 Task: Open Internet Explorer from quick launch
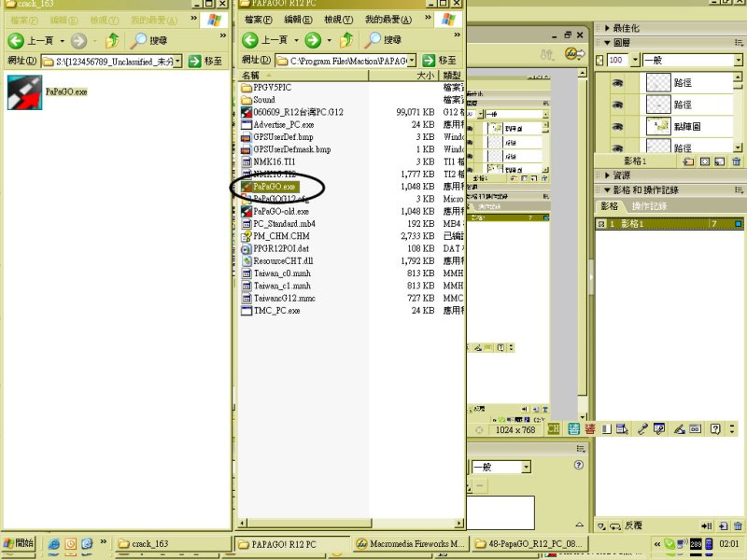click(x=54, y=544)
